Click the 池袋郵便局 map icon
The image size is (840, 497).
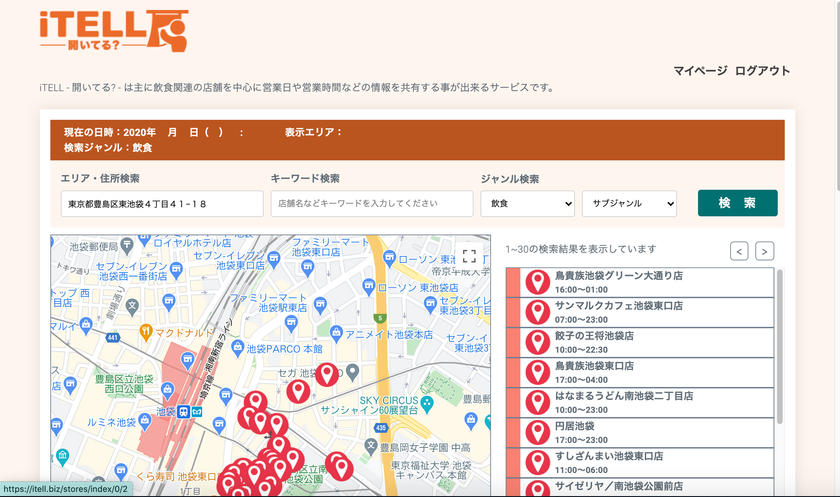127,246
